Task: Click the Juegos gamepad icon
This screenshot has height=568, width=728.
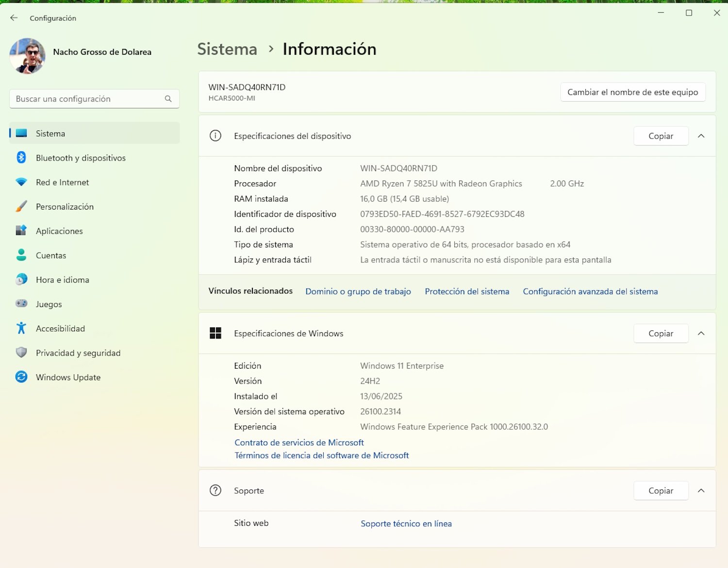Action: tap(21, 304)
